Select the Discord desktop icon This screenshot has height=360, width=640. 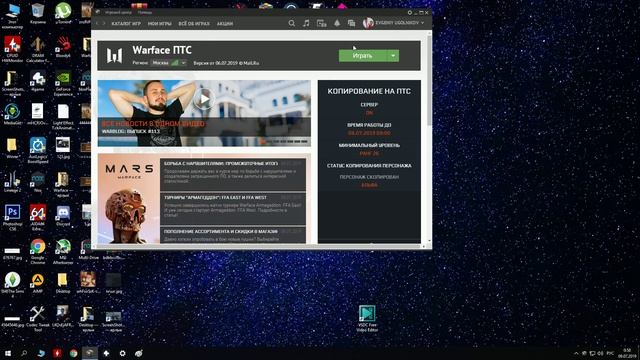63,215
